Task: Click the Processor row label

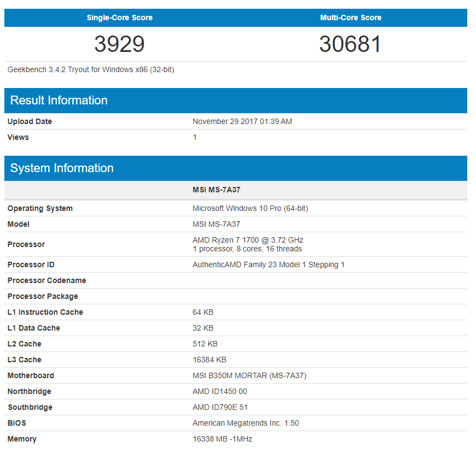Action: tap(26, 244)
